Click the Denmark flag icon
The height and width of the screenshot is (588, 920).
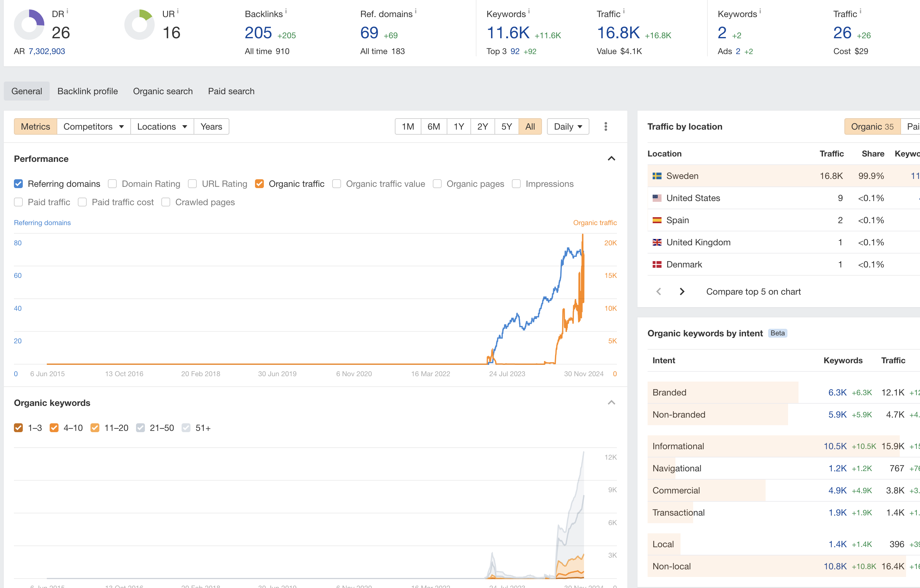(657, 265)
